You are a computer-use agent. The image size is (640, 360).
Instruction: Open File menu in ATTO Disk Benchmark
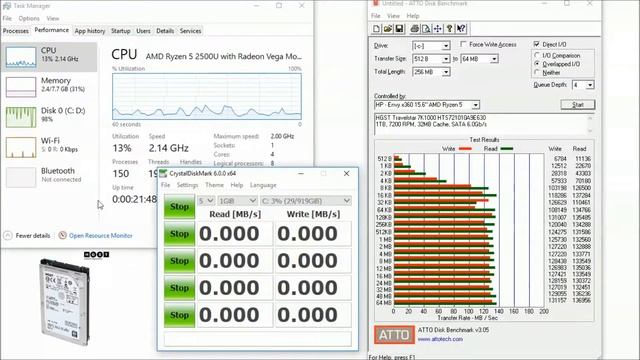pos(376,16)
